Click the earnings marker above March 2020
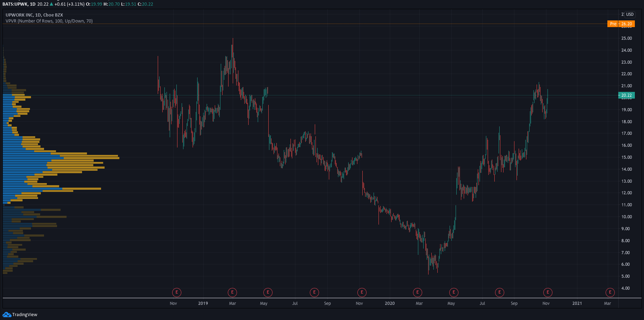This screenshot has width=644, height=320. (417, 292)
